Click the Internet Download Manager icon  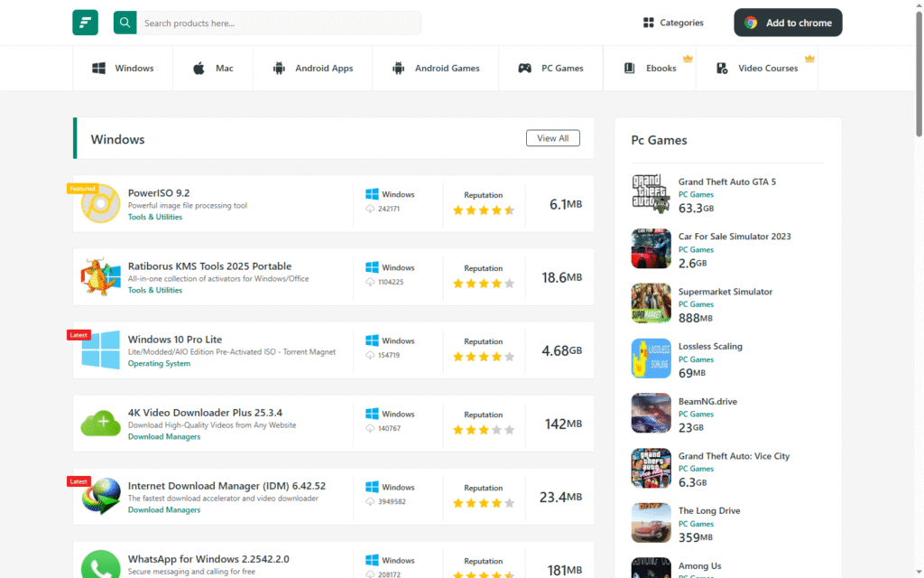pyautogui.click(x=100, y=496)
